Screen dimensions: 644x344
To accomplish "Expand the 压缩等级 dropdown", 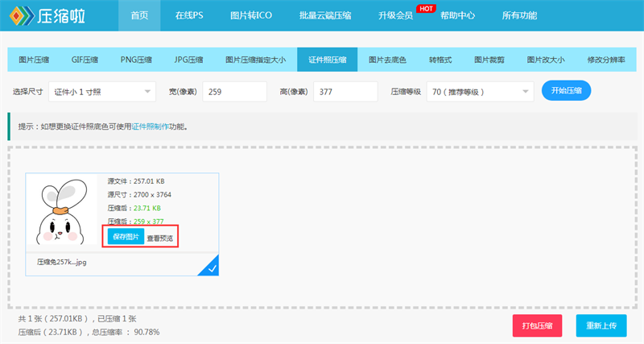I will [x=480, y=92].
